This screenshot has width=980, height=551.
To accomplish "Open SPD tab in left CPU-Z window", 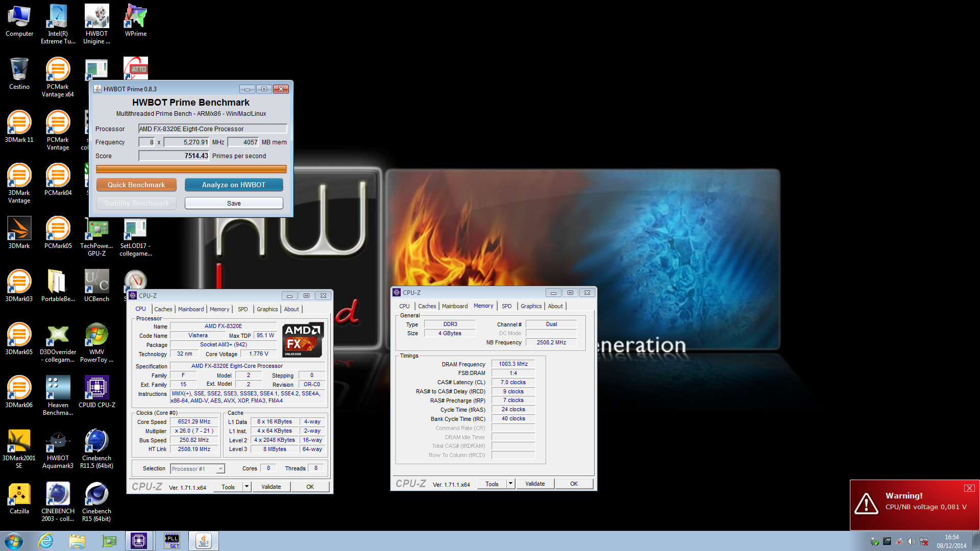I will [x=242, y=309].
